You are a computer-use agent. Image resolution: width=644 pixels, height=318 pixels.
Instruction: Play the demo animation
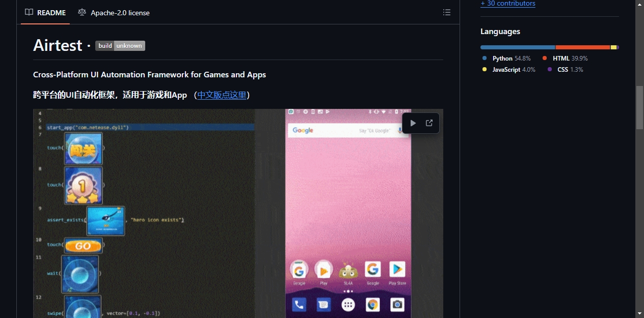[x=413, y=123]
